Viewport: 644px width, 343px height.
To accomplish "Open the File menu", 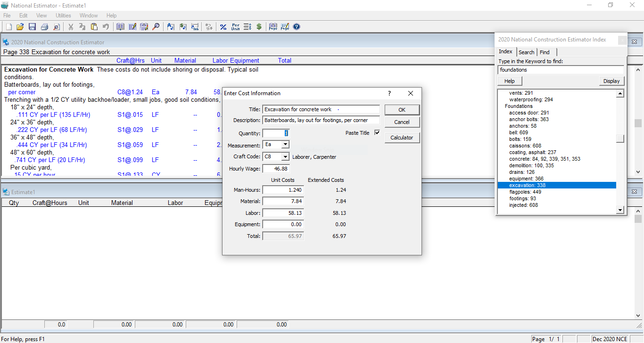I will [7, 16].
